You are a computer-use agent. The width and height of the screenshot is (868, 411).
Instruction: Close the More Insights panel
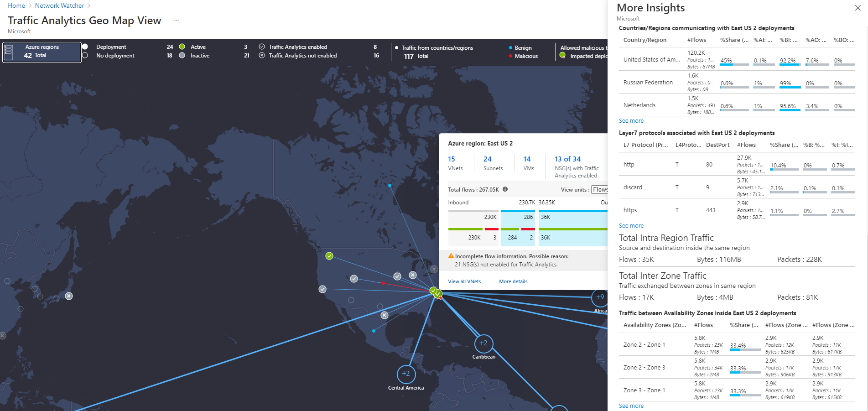(x=858, y=8)
